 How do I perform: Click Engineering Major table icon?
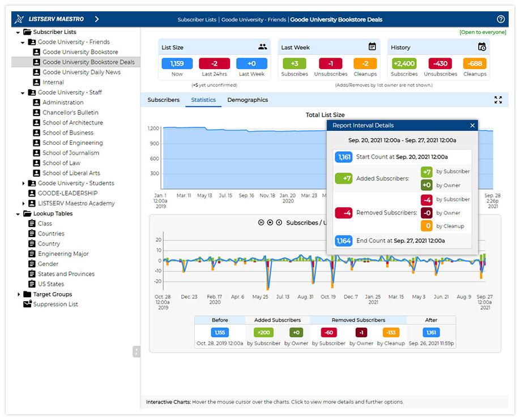[x=32, y=254]
